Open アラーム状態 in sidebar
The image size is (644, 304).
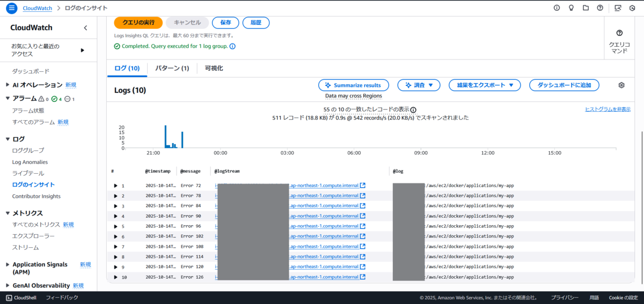click(28, 110)
